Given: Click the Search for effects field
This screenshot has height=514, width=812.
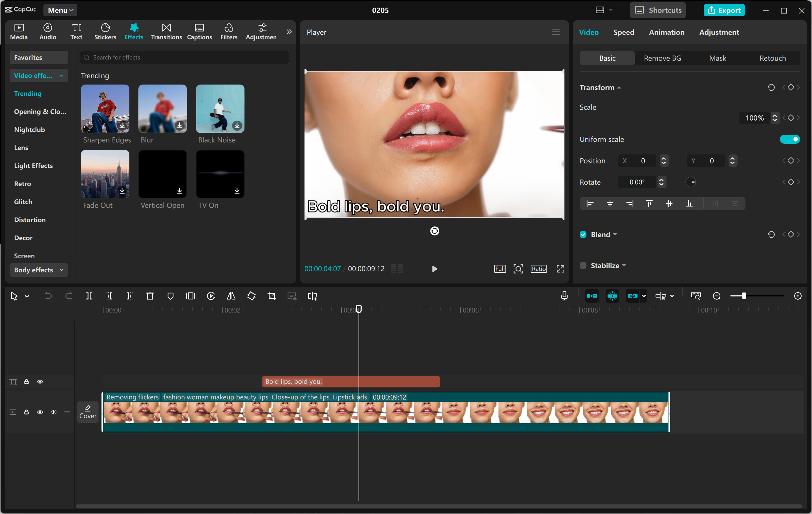Looking at the screenshot, I should tap(184, 58).
